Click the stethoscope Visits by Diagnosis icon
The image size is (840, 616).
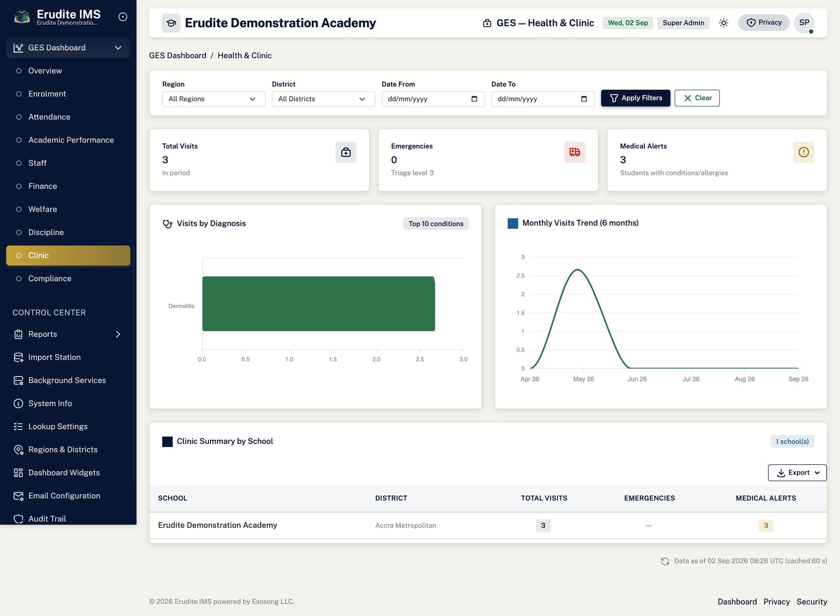167,224
